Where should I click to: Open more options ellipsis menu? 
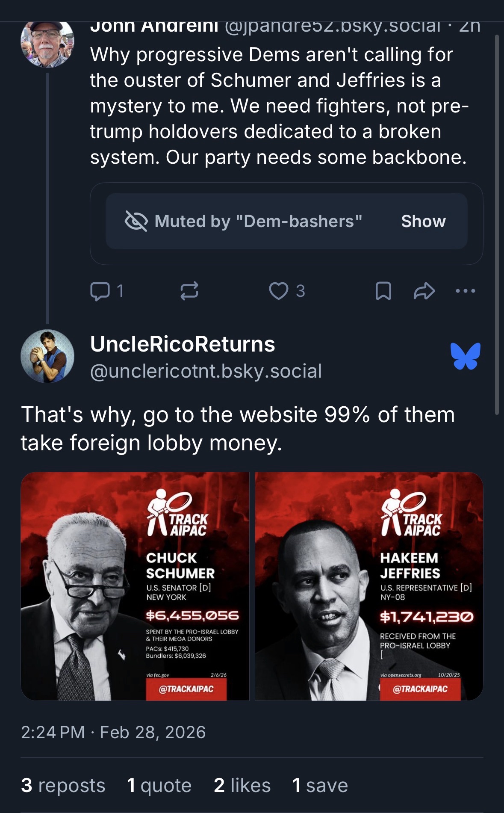click(465, 291)
